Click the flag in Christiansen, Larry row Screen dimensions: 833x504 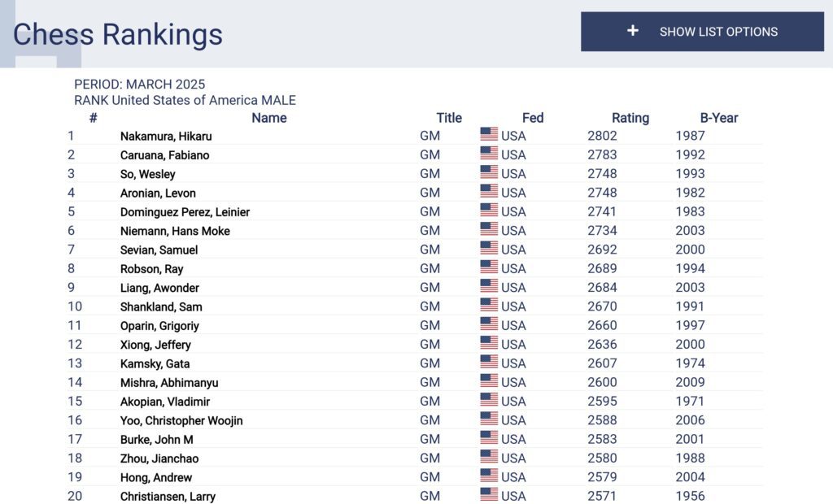click(489, 494)
